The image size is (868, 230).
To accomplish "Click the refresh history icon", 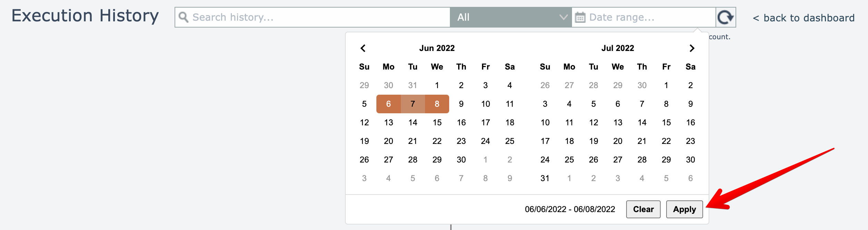I will [x=726, y=17].
